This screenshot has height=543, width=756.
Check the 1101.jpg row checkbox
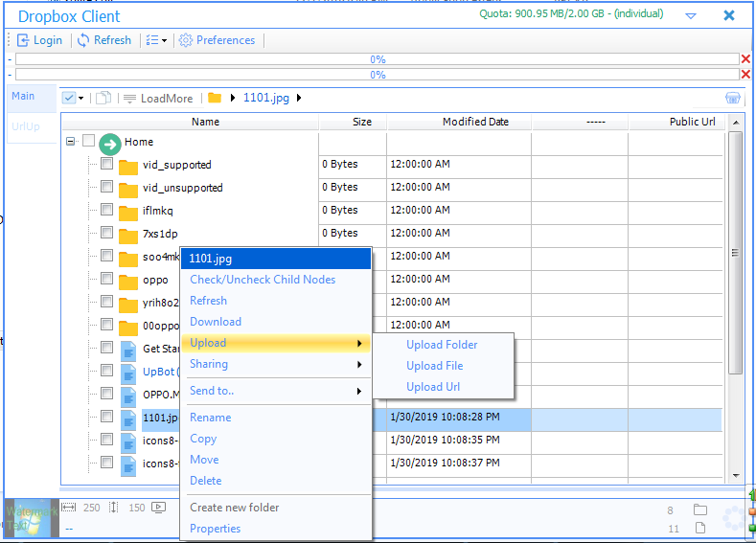point(106,417)
